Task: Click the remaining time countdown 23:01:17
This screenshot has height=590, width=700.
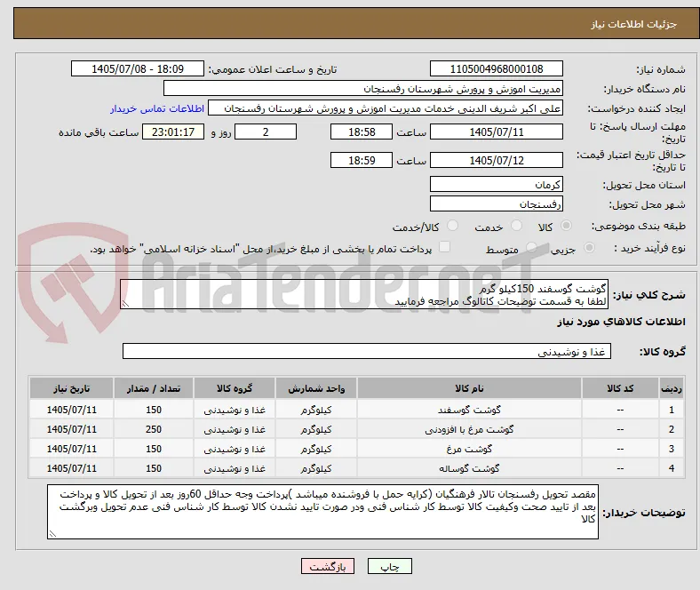Action: pyautogui.click(x=173, y=132)
